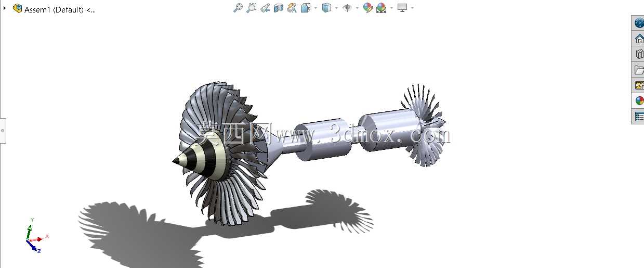Open Dynamic Annotation Views tool
644x268 pixels.
click(x=292, y=8)
